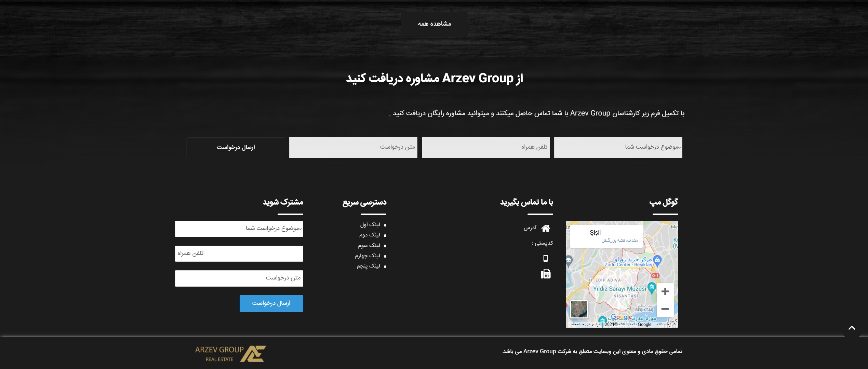The width and height of the screenshot is (868, 369).
Task: Click the subscribe form request text field
Action: [x=239, y=278]
